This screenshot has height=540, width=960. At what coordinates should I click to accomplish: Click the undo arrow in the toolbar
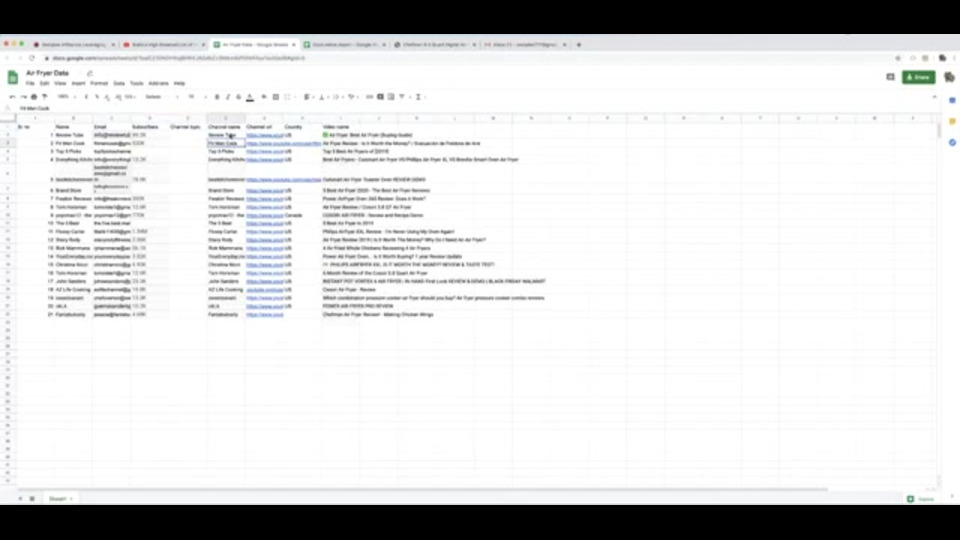(x=12, y=97)
